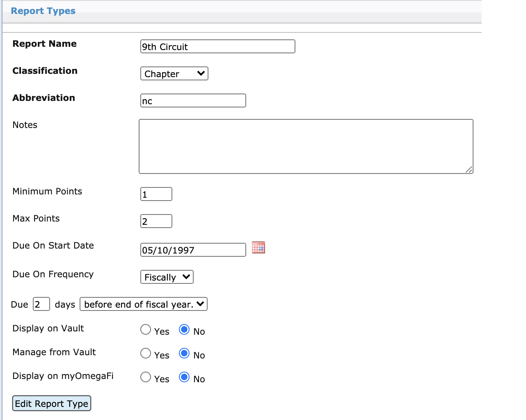Focus the Abbreviation field containing nc
The image size is (526, 420).
[x=193, y=100]
